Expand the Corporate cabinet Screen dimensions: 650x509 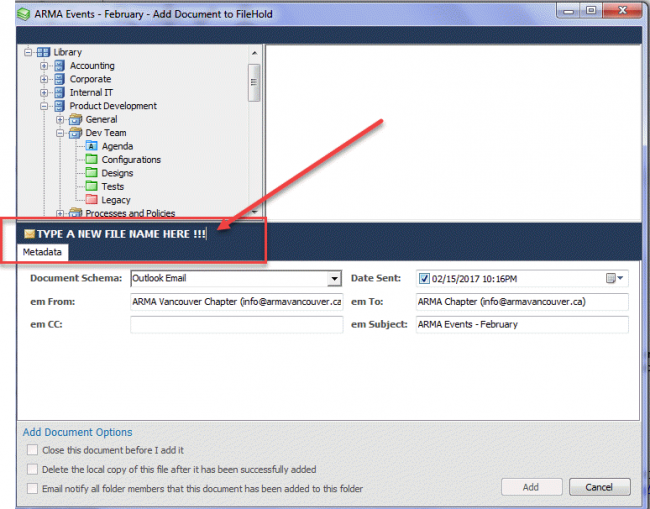pyautogui.click(x=44, y=79)
